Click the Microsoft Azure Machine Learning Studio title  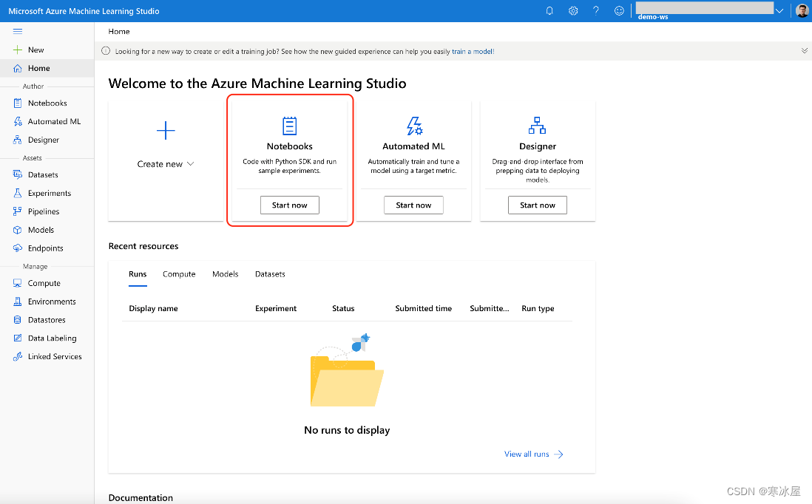tap(84, 11)
